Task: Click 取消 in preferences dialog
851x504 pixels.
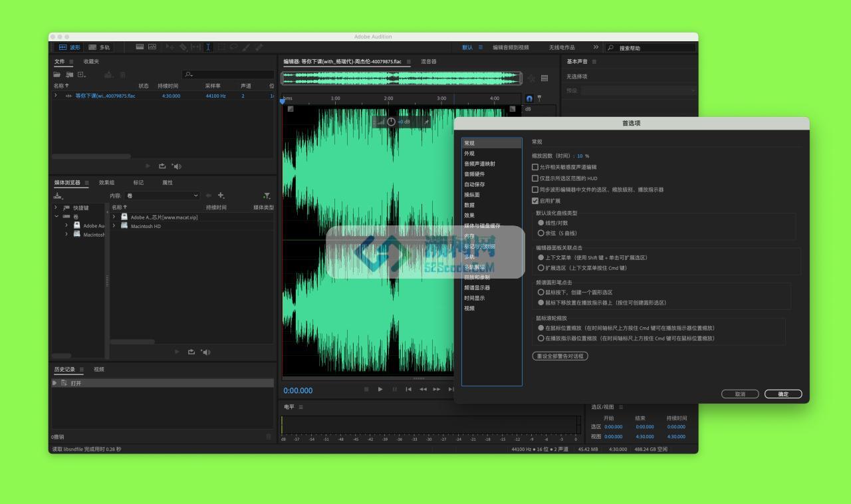Action: coord(740,394)
